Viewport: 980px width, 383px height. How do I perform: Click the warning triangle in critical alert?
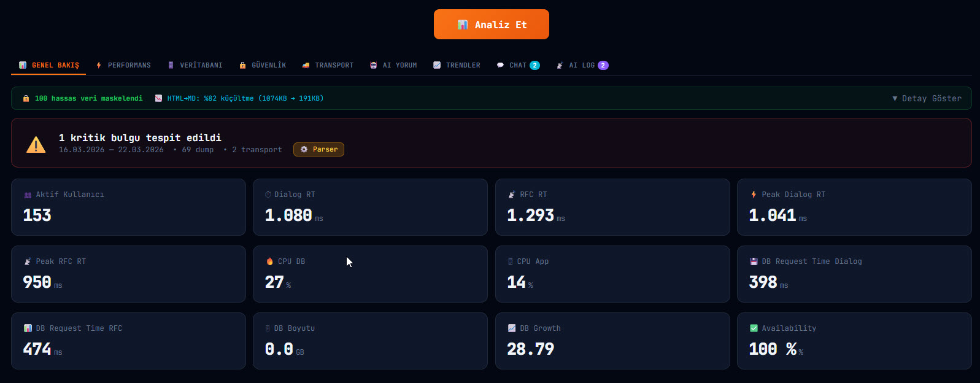pyautogui.click(x=36, y=144)
